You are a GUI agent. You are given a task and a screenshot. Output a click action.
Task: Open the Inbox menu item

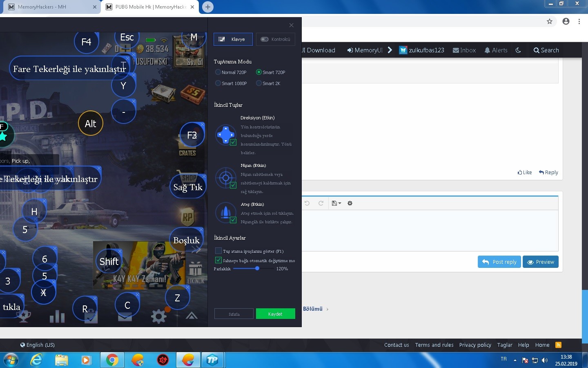(x=464, y=50)
